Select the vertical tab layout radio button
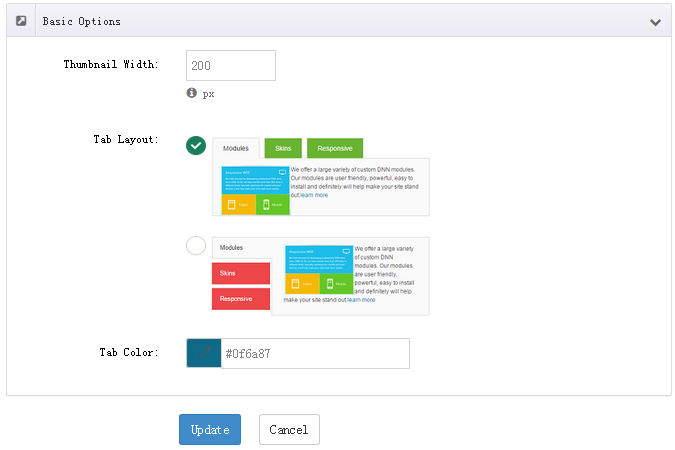675x450 pixels. pyautogui.click(x=196, y=245)
